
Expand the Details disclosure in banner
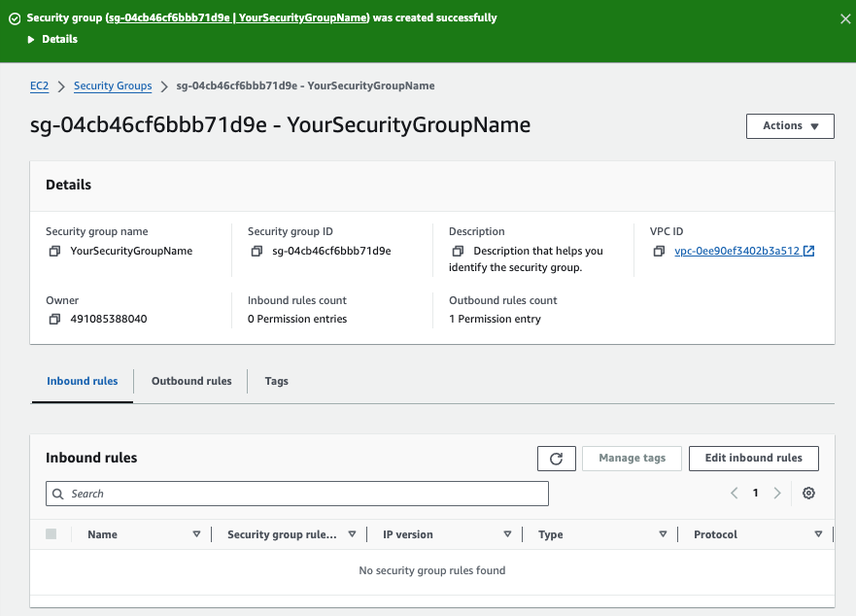click(53, 39)
